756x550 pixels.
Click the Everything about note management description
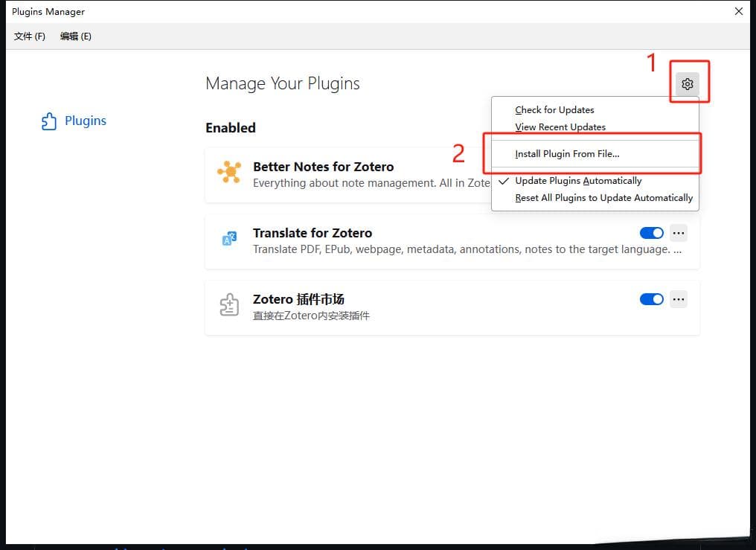(371, 183)
